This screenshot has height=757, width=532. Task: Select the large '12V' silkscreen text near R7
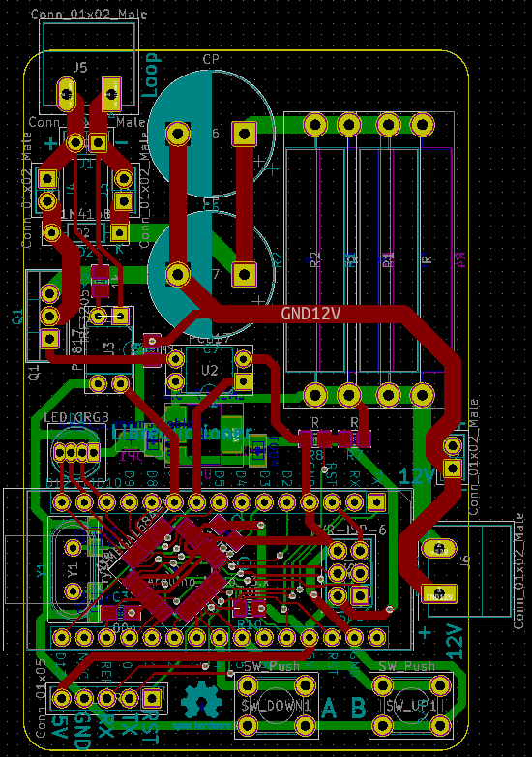tap(416, 477)
